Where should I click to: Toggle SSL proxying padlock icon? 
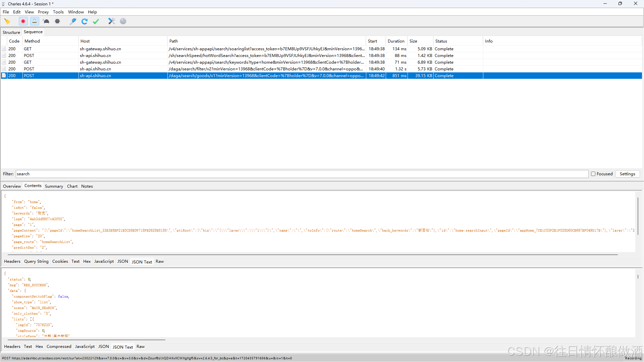(35, 21)
